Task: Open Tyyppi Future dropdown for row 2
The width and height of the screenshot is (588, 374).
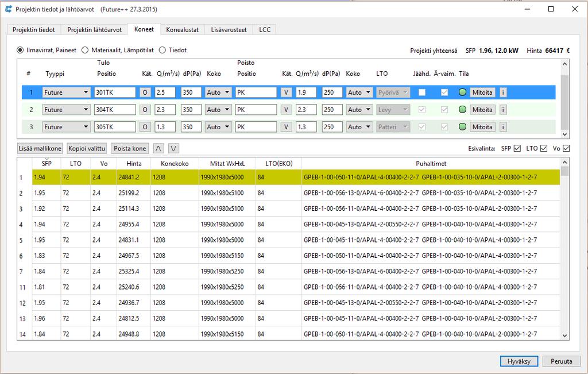Action: [x=67, y=110]
